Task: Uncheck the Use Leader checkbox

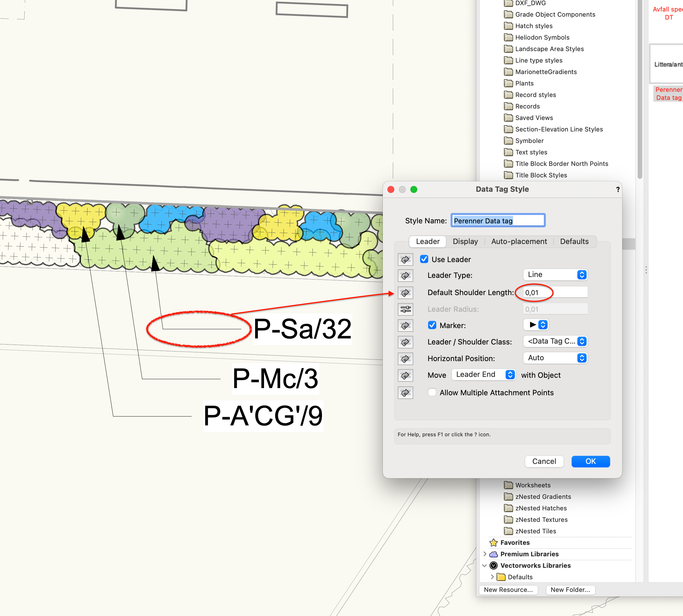Action: (424, 259)
